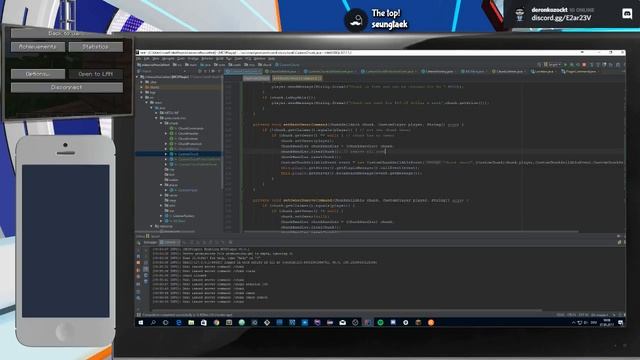Screen dimensions: 640x360
Task: Disconnect from the Minecraft server
Action: 67,87
